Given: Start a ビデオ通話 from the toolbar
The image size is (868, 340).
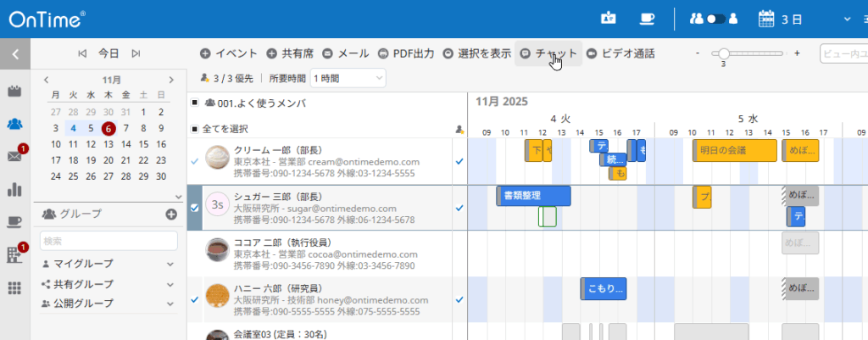Looking at the screenshot, I should [x=620, y=53].
